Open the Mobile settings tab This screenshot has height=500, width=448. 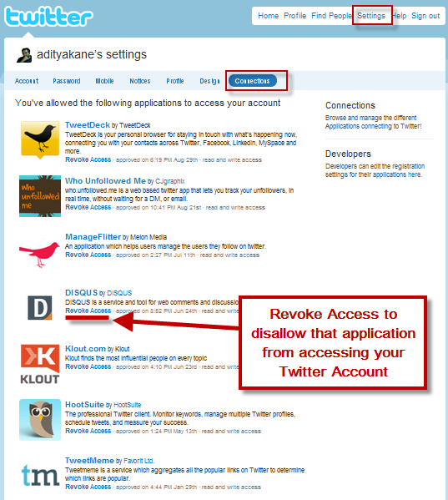click(x=104, y=81)
